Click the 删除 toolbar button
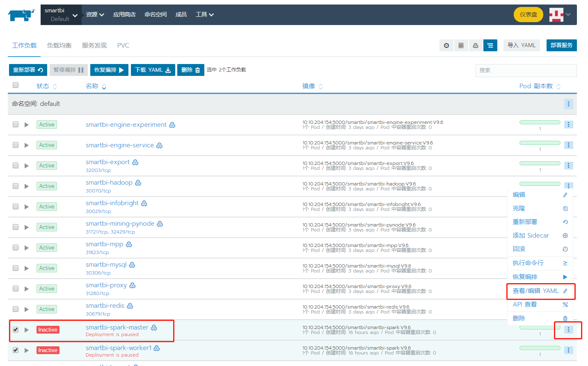The height and width of the screenshot is (366, 588). [x=191, y=70]
